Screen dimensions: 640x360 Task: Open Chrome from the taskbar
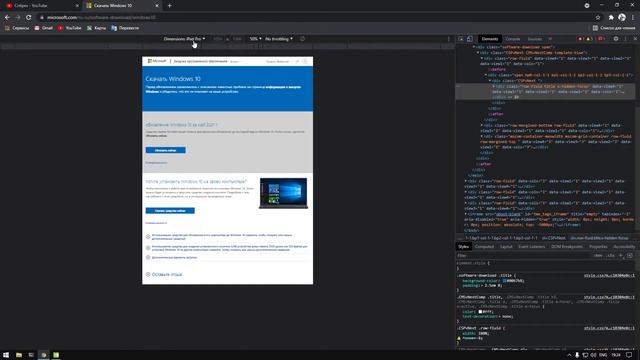[x=43, y=355]
